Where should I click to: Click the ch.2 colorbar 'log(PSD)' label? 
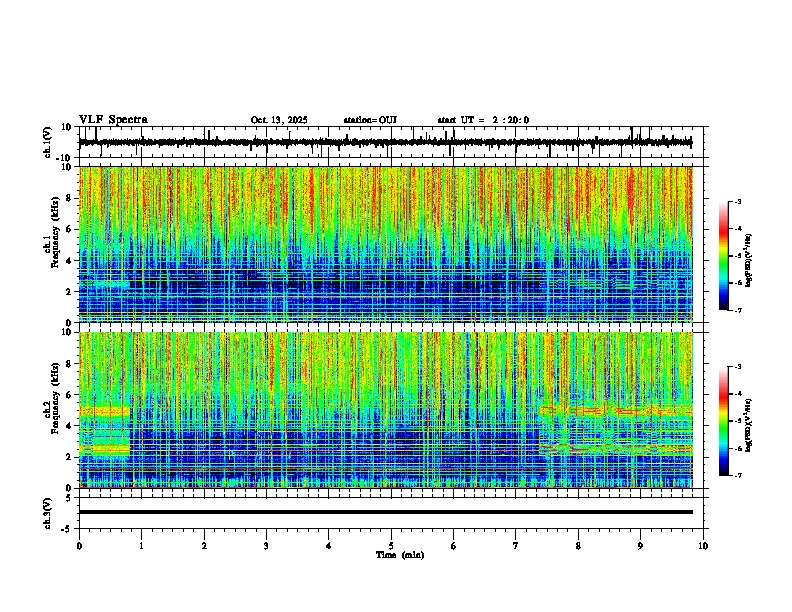click(x=749, y=426)
